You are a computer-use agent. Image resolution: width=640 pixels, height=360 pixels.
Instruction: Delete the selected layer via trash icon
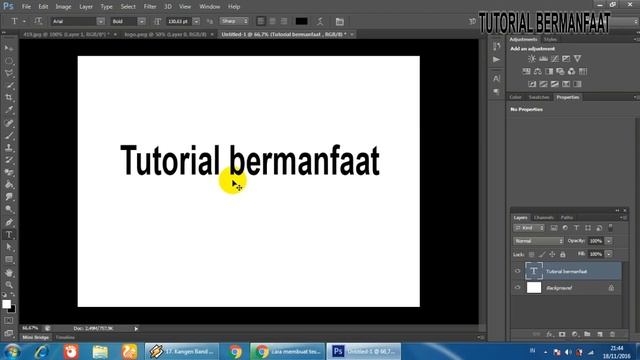(612, 334)
